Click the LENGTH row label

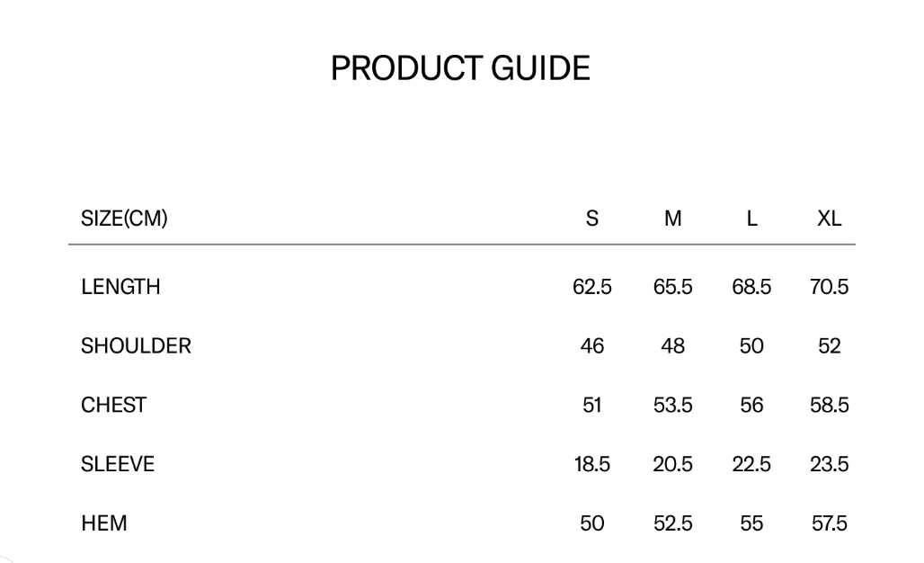[120, 287]
